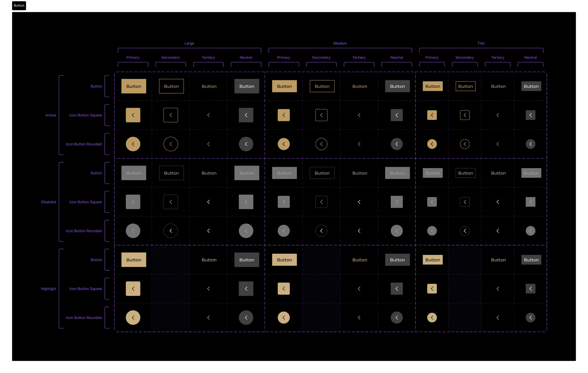Screen dimensions: 588x373
Task: Click the 'Button' frame title tag
Action: [x=19, y=6]
